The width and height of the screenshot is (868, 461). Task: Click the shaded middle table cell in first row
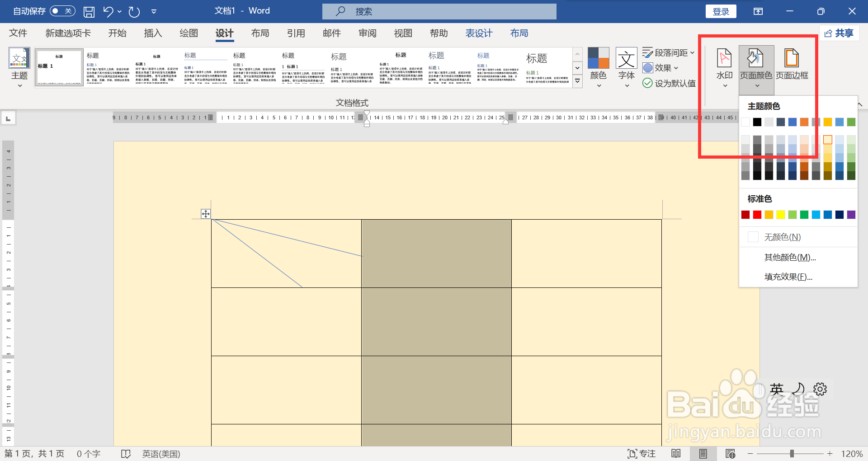pyautogui.click(x=436, y=254)
